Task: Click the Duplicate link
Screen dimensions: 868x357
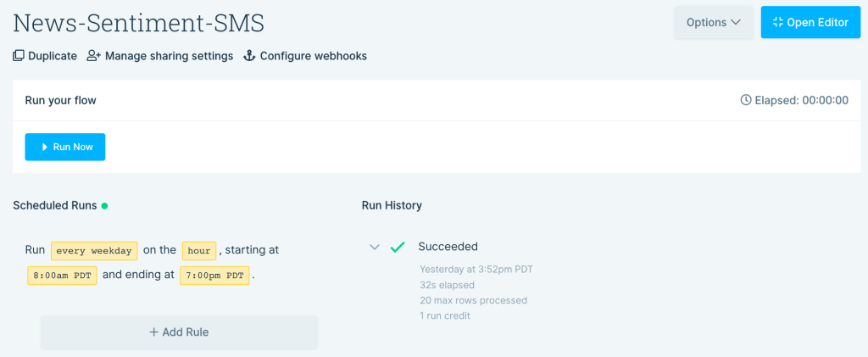Action: (x=53, y=56)
